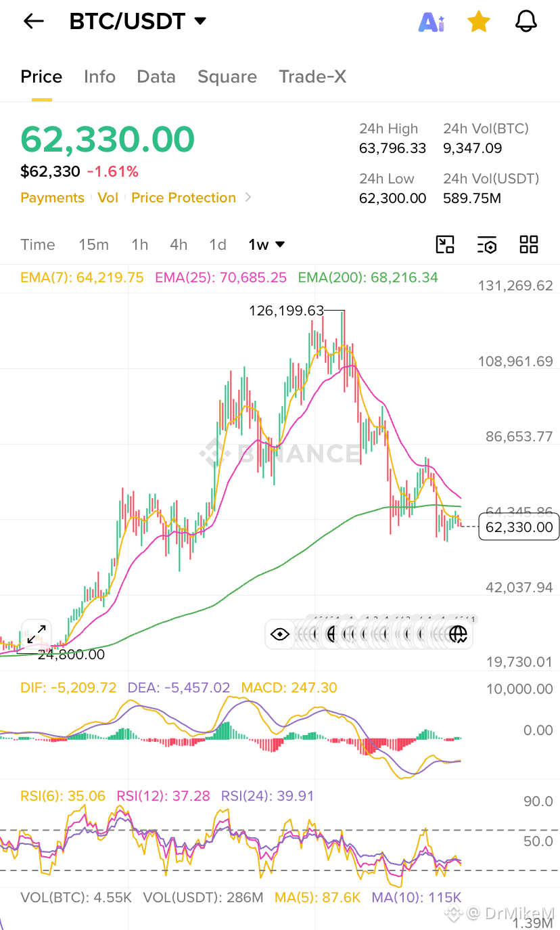Click the EMA(7) indicator label
Screen dimensions: 560x930
(82, 278)
